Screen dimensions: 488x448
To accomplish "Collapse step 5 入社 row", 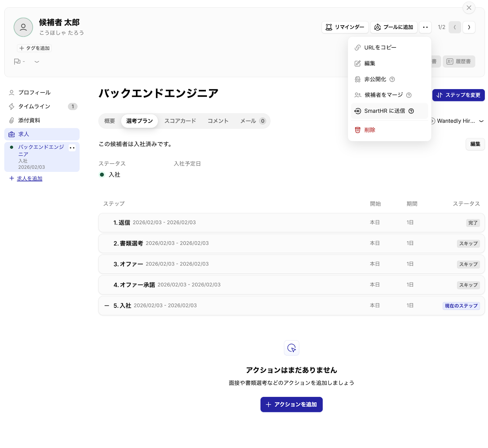I will (x=107, y=306).
